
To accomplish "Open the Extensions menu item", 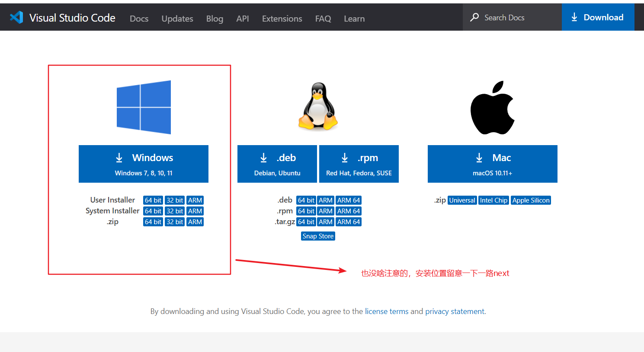I will pos(282,19).
